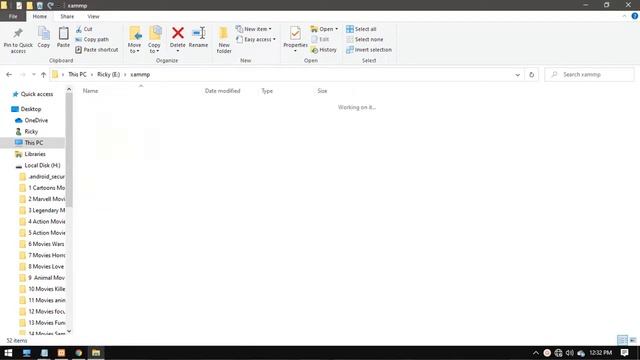Open Libraries in navigation pane
This screenshot has width=640, height=360.
[x=30, y=154]
